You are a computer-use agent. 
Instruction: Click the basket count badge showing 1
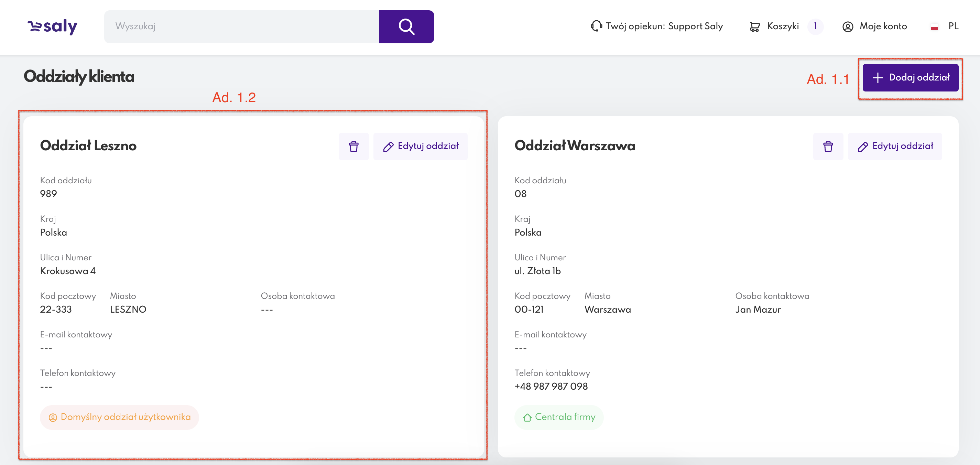click(x=815, y=26)
